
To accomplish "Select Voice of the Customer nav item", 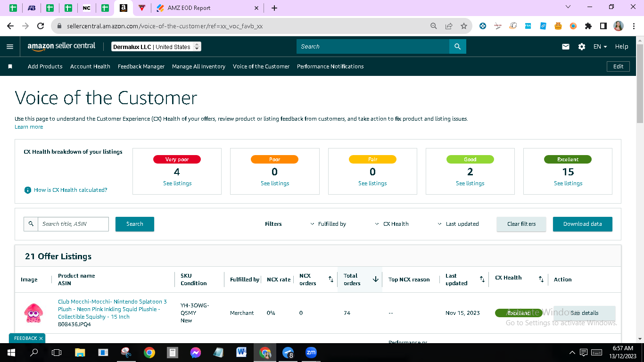I will (x=261, y=66).
